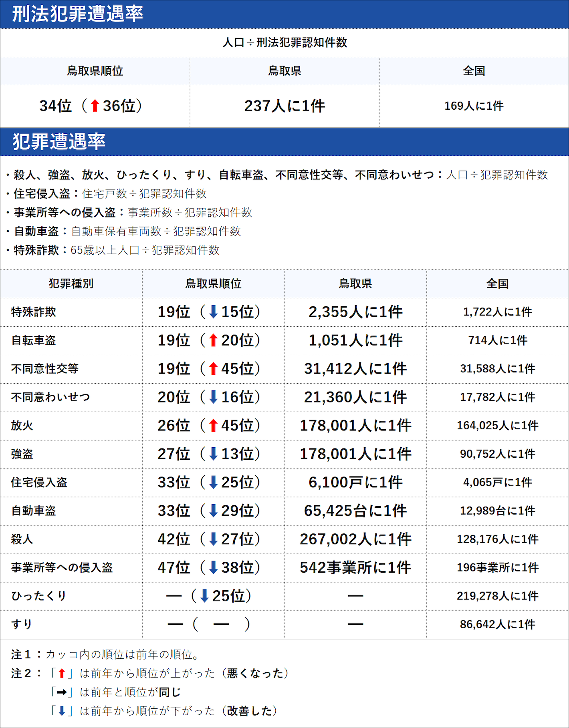Click the 542事業所に1件 value
The image size is (569, 728).
[x=355, y=568]
